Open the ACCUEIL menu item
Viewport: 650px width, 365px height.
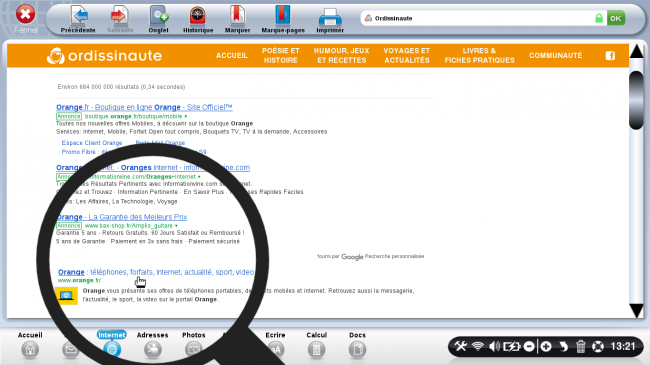[x=232, y=56]
